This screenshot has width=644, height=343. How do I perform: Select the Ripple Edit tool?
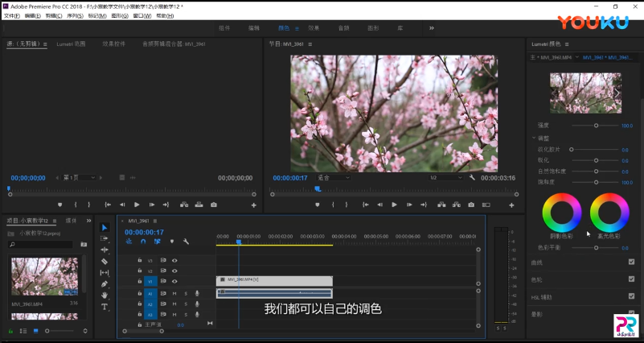[105, 250]
